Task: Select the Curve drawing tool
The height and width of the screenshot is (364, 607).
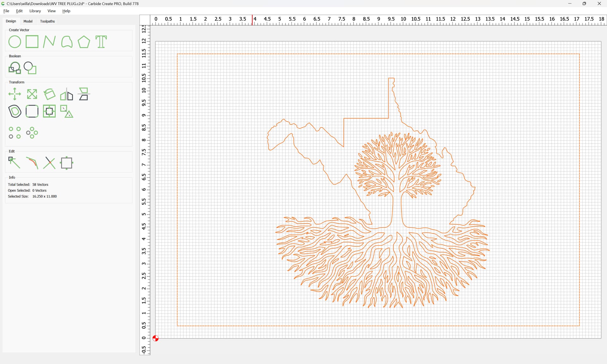Action: (67, 42)
